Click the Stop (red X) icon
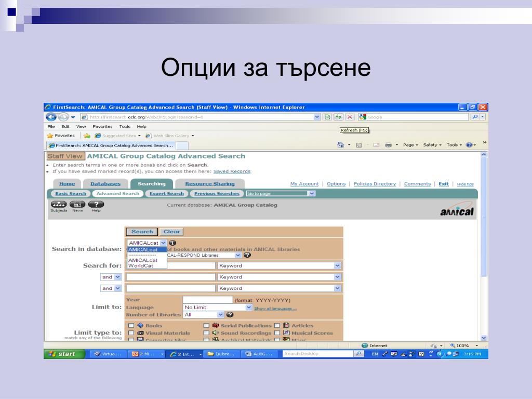The image size is (532, 399). 350,117
